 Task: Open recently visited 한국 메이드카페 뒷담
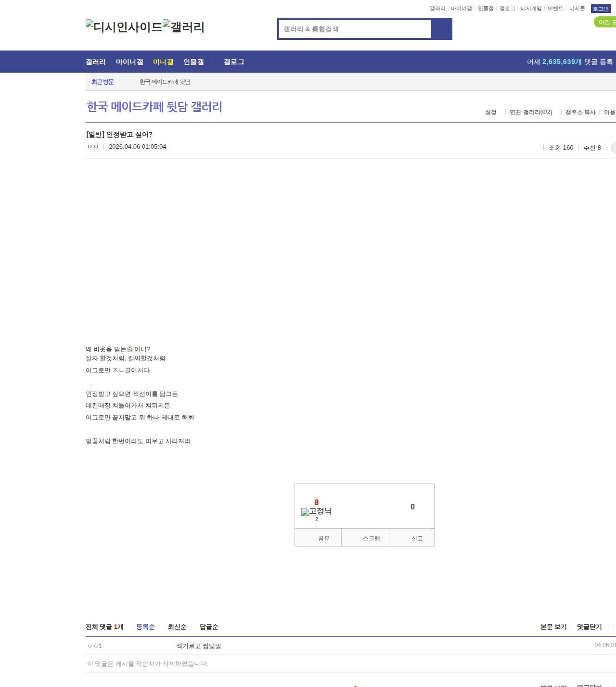[165, 82]
